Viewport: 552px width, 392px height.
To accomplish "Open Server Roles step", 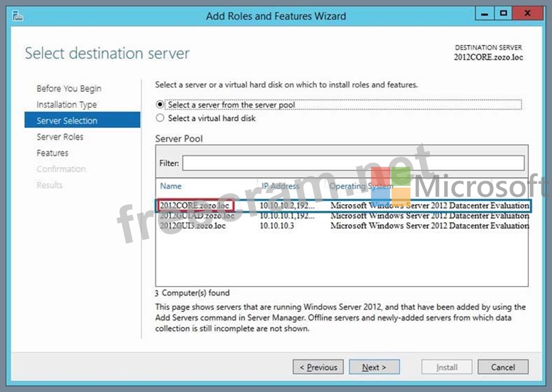I will pyautogui.click(x=60, y=136).
